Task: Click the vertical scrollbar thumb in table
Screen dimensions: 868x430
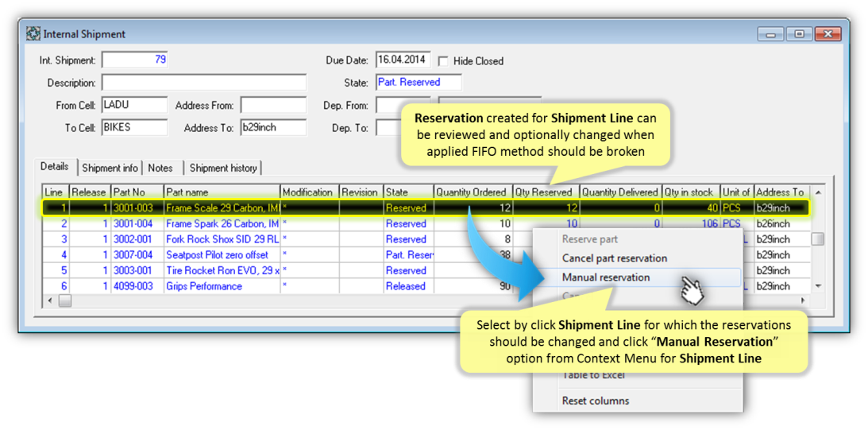Action: 817,238
